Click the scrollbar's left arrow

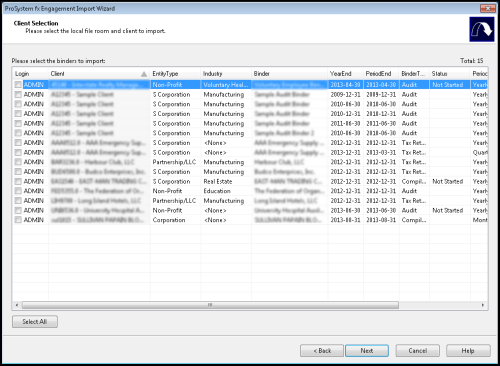17,305
